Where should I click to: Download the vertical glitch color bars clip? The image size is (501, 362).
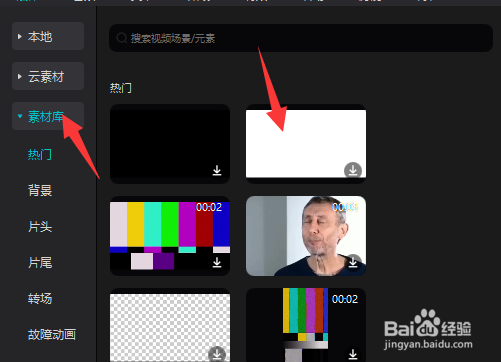pyautogui.click(x=353, y=354)
